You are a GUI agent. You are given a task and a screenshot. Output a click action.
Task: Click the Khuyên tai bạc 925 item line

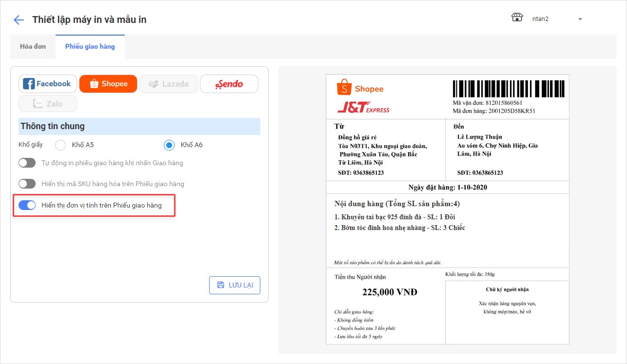[x=395, y=217]
